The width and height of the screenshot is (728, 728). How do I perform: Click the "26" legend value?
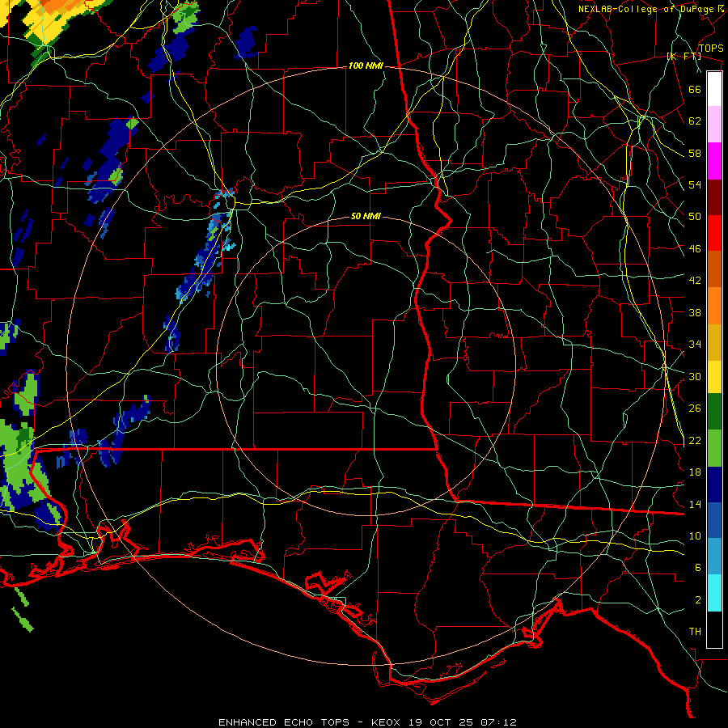(x=695, y=408)
